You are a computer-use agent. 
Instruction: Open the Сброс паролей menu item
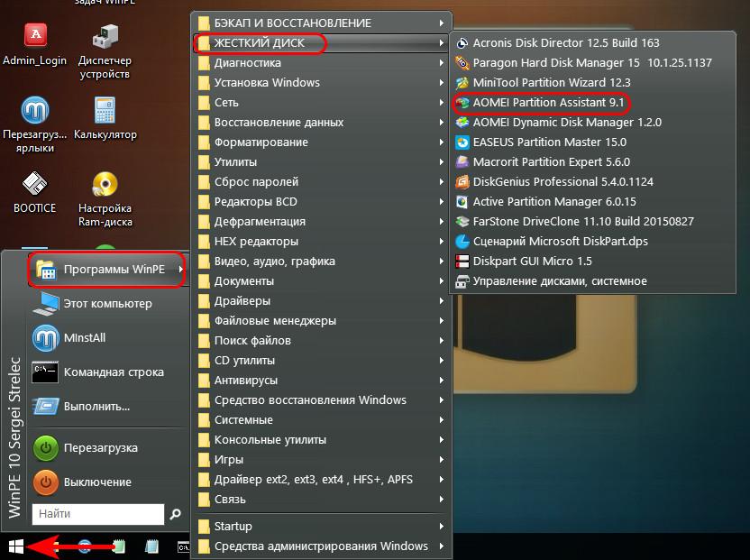click(322, 182)
